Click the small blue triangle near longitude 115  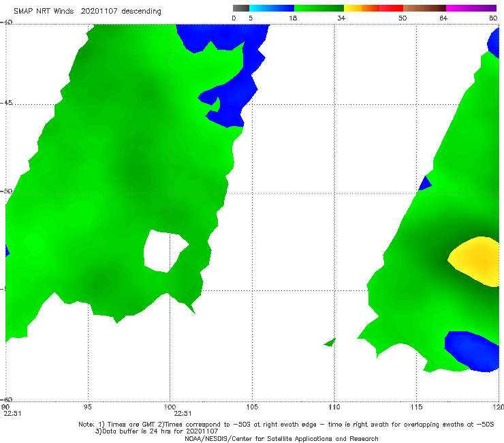pos(425,183)
